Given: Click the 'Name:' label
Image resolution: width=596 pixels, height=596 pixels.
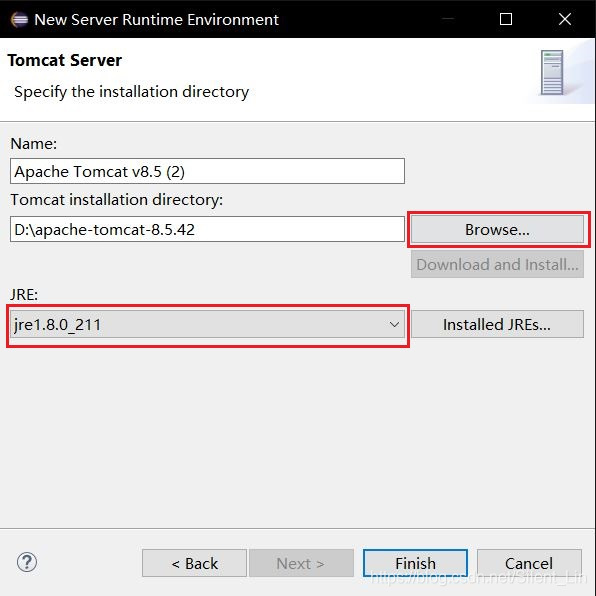Looking at the screenshot, I should pos(34,144).
